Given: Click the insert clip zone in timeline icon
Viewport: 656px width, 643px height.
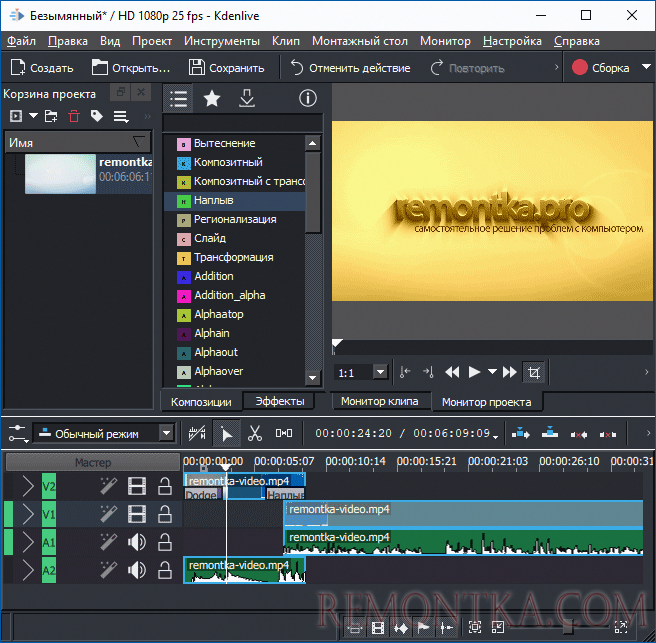Looking at the screenshot, I should pyautogui.click(x=521, y=433).
